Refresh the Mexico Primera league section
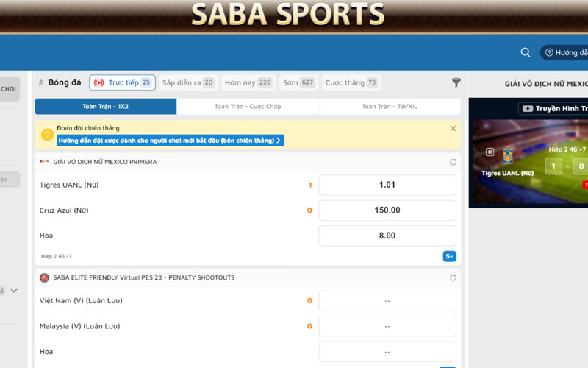588x368 pixels. point(453,162)
